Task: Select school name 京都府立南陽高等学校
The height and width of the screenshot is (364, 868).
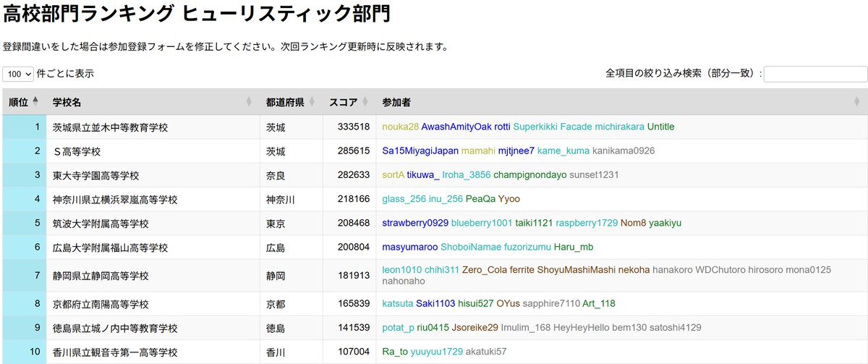Action: [100, 304]
